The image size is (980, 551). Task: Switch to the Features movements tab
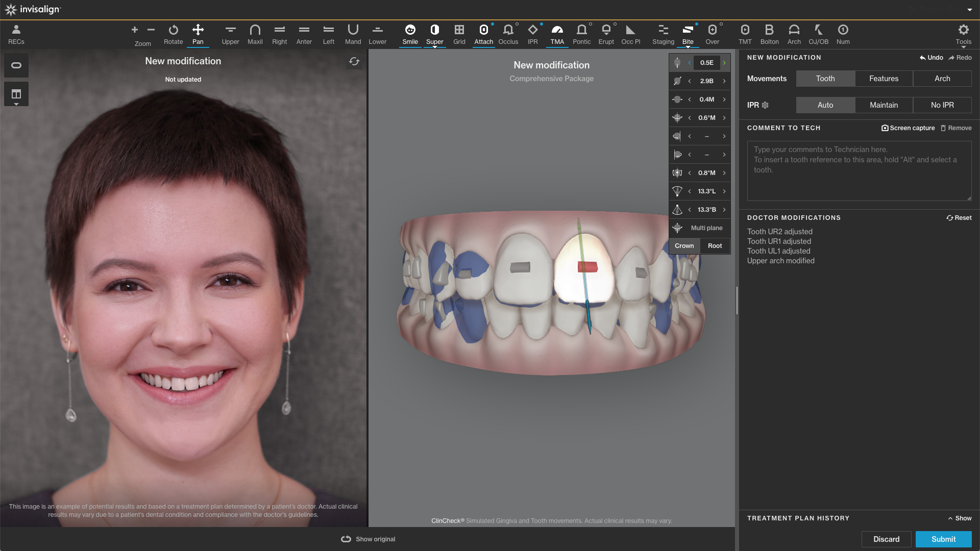884,79
